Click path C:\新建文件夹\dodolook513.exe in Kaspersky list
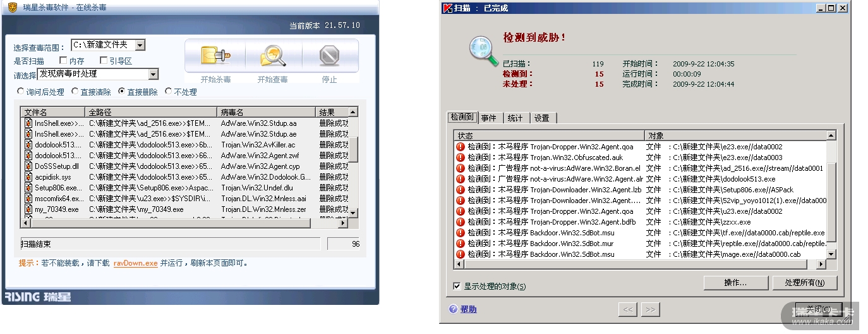This screenshot has width=868, height=334. click(724, 179)
